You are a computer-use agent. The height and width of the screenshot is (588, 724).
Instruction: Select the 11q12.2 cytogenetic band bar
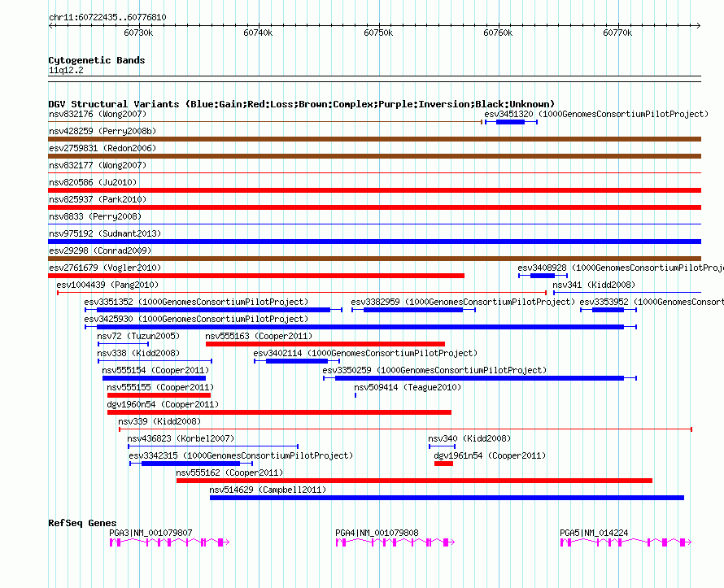tap(374, 79)
